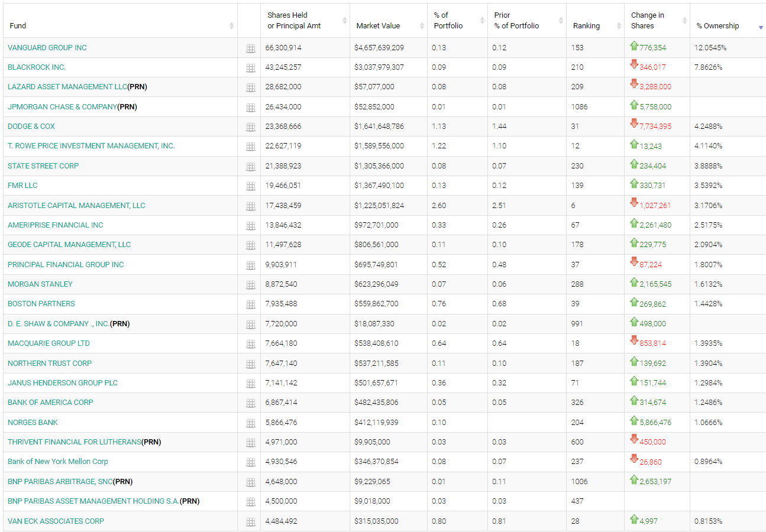Screen dimensions: 766x532
Task: Sort the table by Market Value
Action: point(389,21)
